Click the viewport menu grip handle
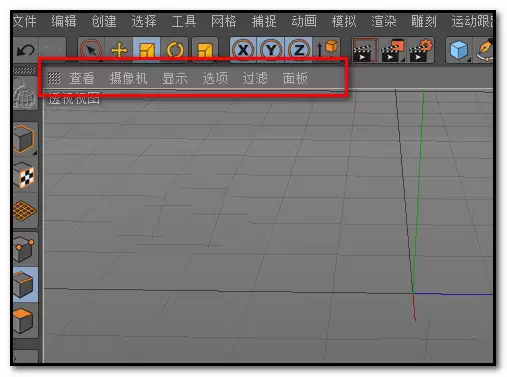This screenshot has width=507, height=377. [x=54, y=78]
